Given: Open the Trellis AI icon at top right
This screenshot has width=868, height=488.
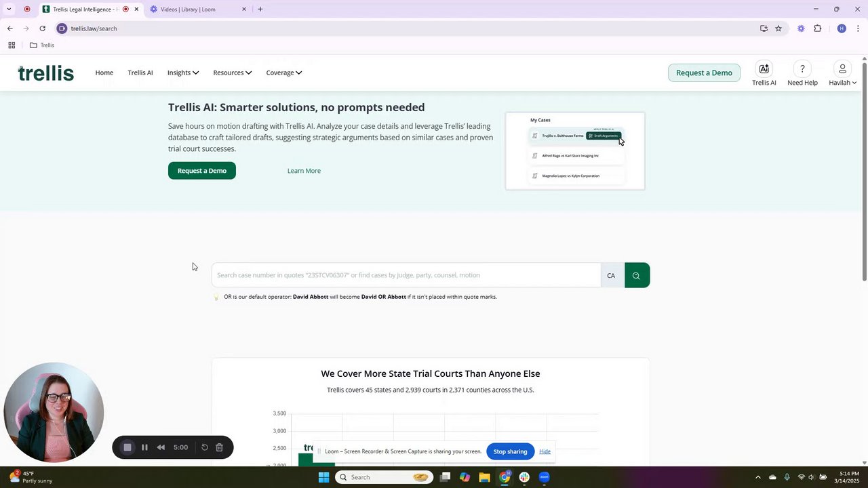Looking at the screenshot, I should (x=764, y=68).
